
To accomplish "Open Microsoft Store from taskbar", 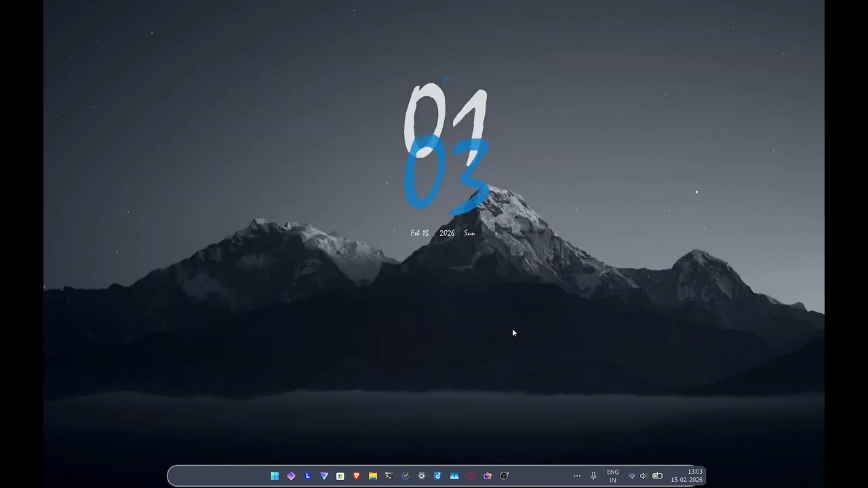I will [340, 476].
